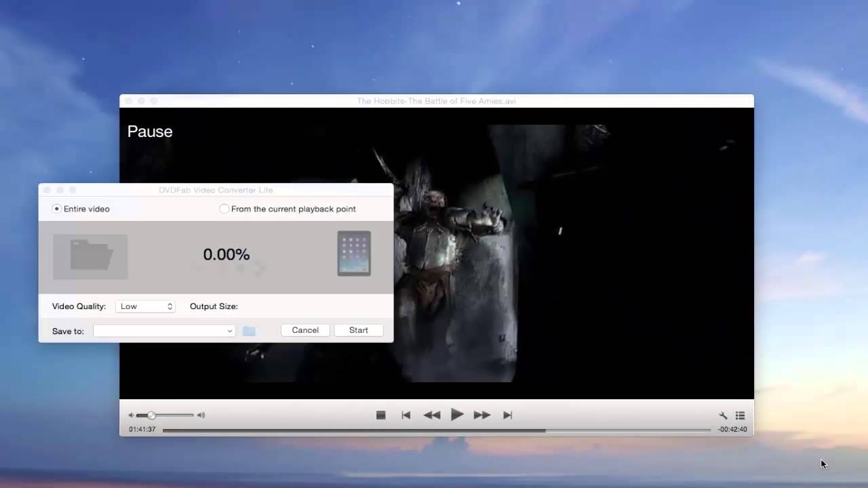Mute audio via the low-volume speaker icon
The image size is (868, 488).
pos(131,415)
